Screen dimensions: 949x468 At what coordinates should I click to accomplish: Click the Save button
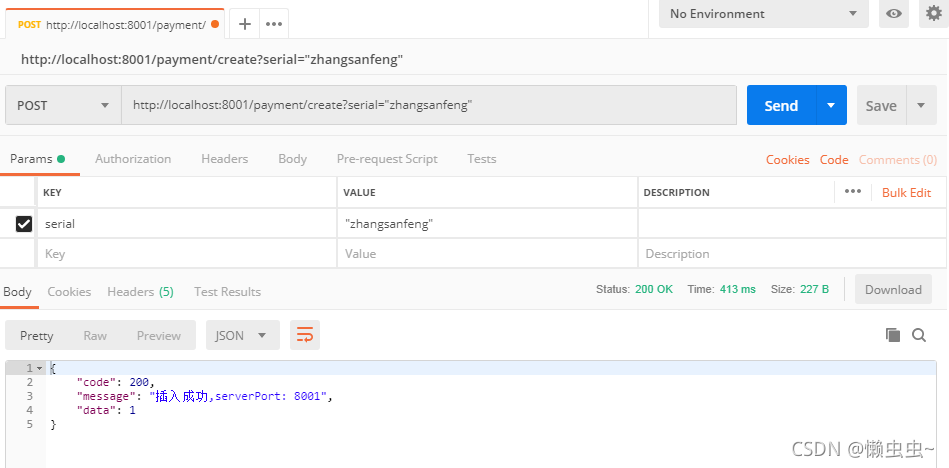coord(881,105)
